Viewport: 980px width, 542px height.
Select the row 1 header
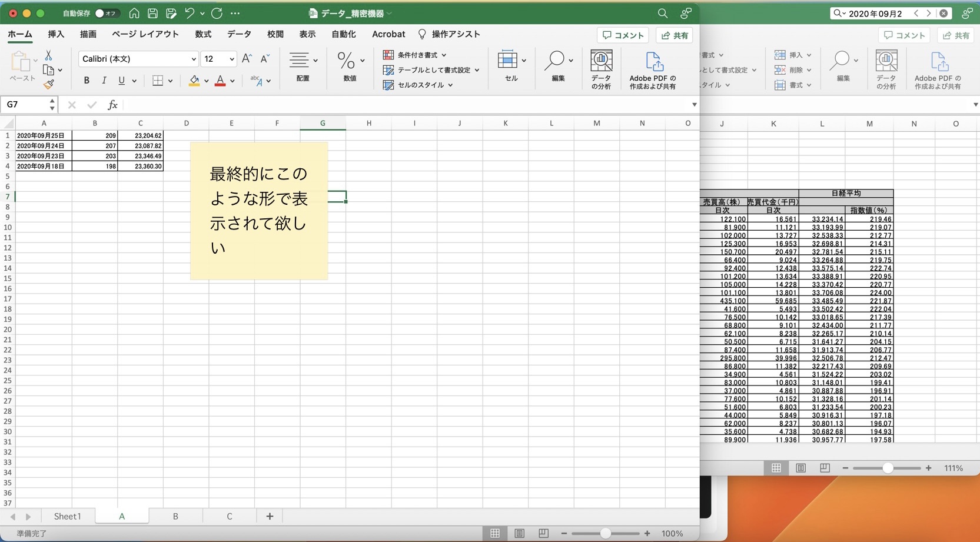tap(8, 135)
